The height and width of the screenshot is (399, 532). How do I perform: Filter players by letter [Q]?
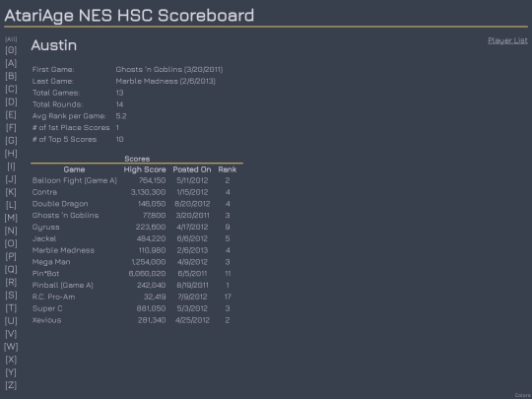click(11, 269)
